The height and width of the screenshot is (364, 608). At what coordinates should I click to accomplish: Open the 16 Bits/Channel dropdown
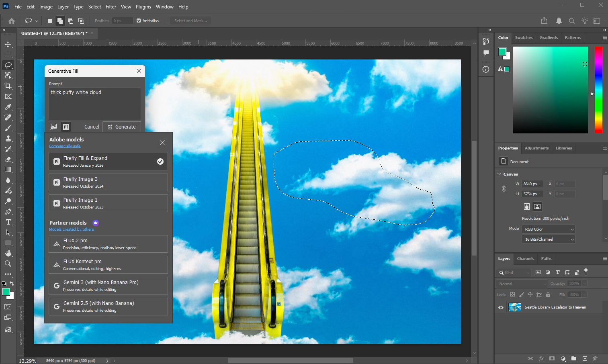point(548,239)
